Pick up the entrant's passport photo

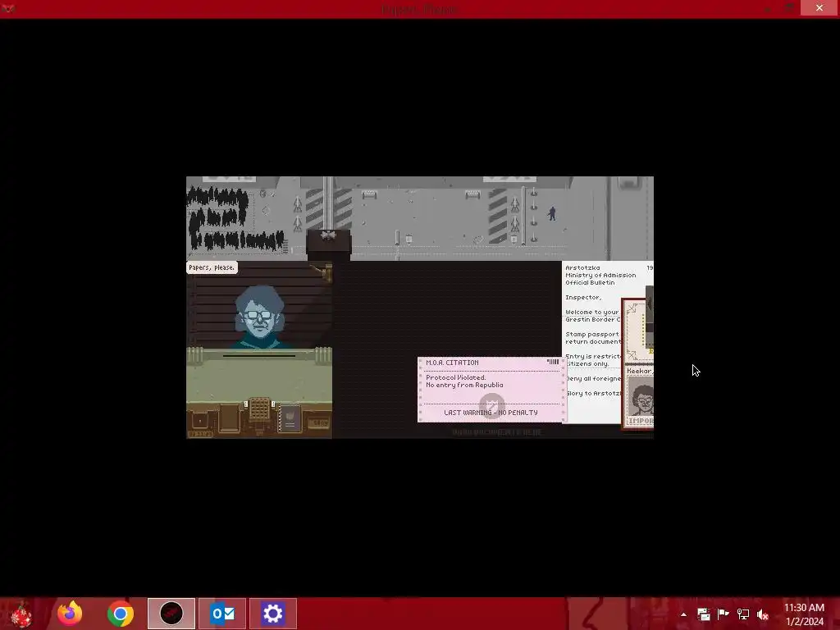pyautogui.click(x=640, y=395)
